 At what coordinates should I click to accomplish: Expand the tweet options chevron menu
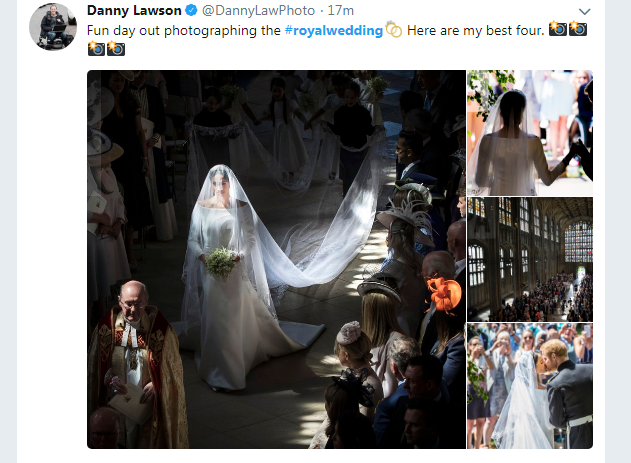click(x=584, y=11)
